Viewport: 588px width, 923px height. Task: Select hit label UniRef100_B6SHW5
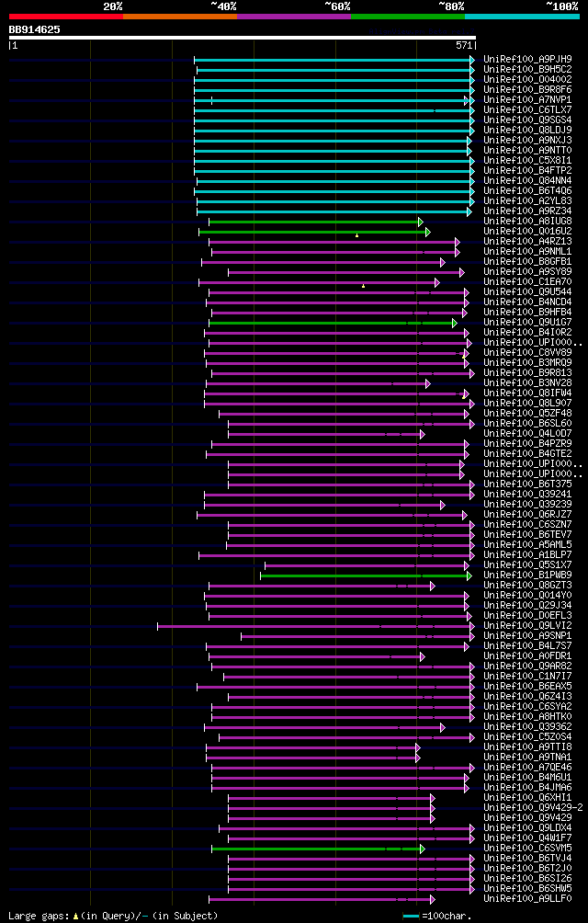[527, 889]
